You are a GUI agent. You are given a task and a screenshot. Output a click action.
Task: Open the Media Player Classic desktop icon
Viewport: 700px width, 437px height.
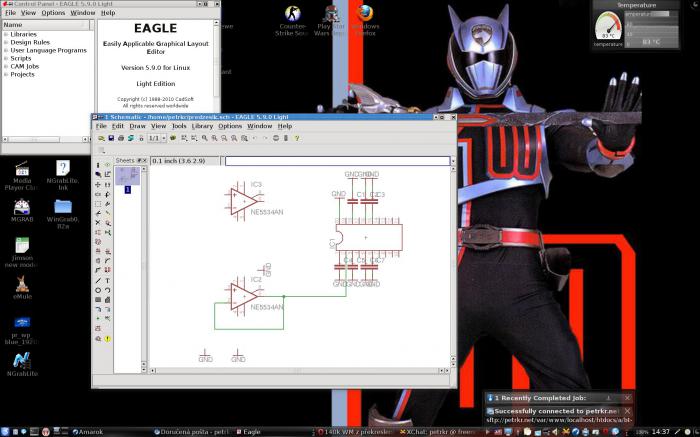pyautogui.click(x=22, y=175)
